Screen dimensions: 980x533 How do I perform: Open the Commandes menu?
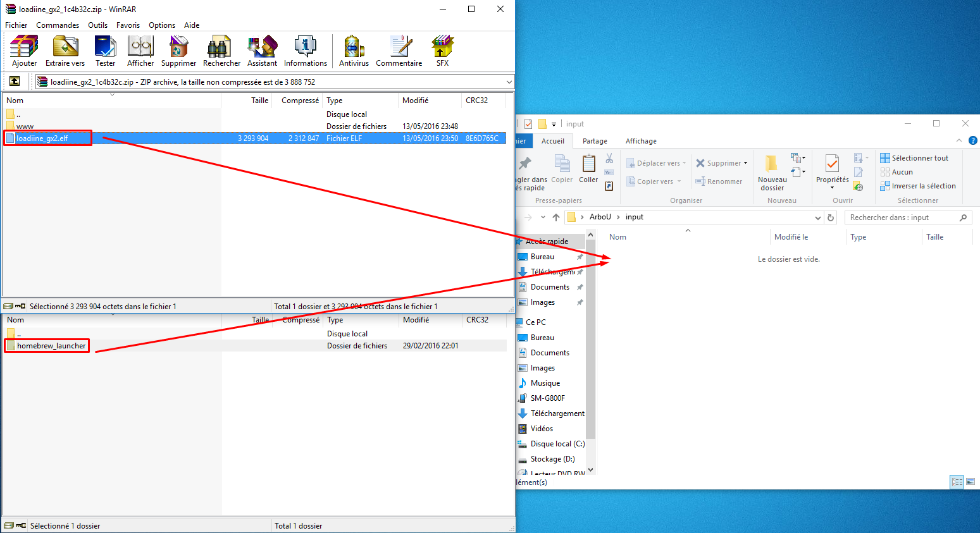pos(58,25)
